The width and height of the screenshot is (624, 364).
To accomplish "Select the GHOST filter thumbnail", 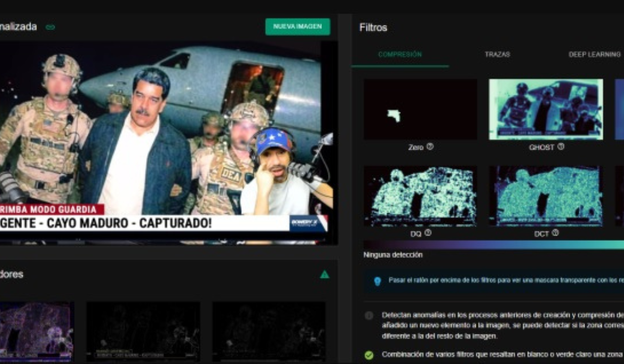I will tap(546, 109).
